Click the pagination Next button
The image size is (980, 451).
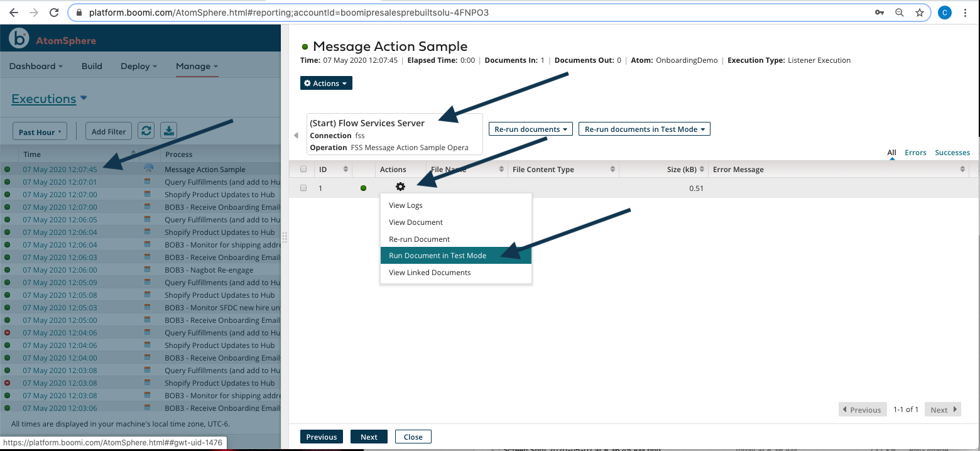[x=944, y=410]
